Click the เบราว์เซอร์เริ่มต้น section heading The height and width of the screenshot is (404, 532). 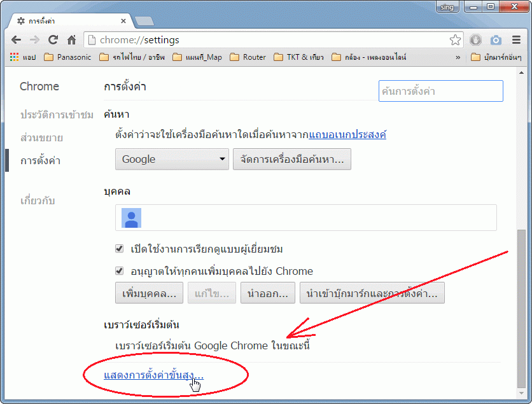(x=141, y=324)
